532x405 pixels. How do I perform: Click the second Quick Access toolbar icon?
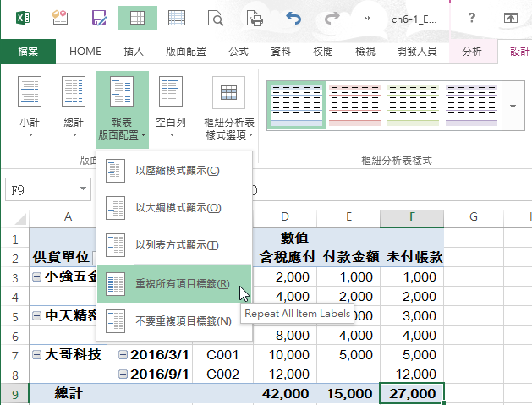point(60,18)
